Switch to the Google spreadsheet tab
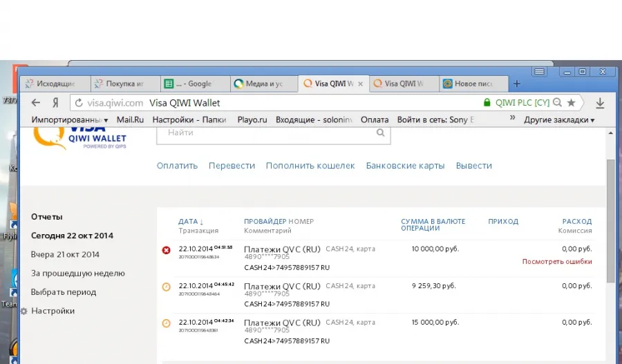Viewport: 622px width, 364px height. pos(195,84)
